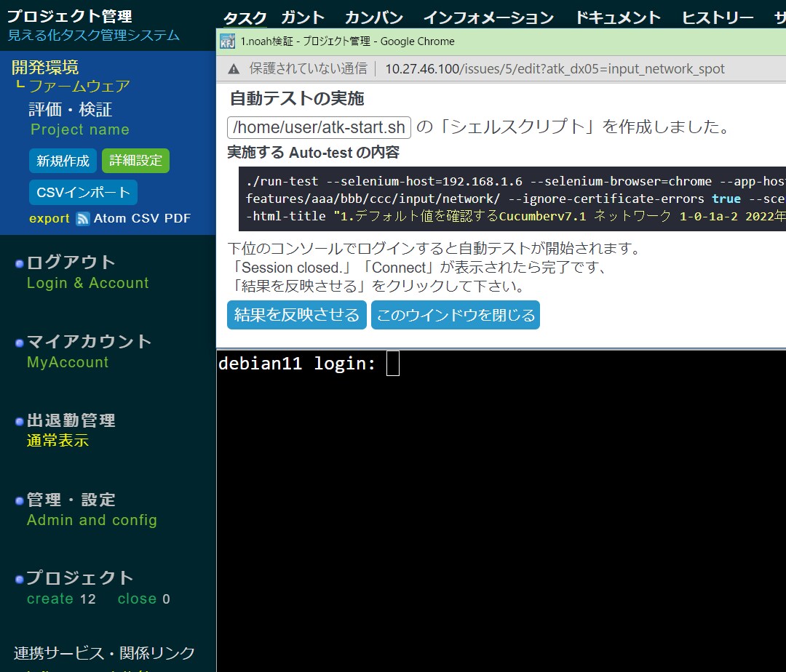Click the 自動テストの実施 heading

point(297,98)
